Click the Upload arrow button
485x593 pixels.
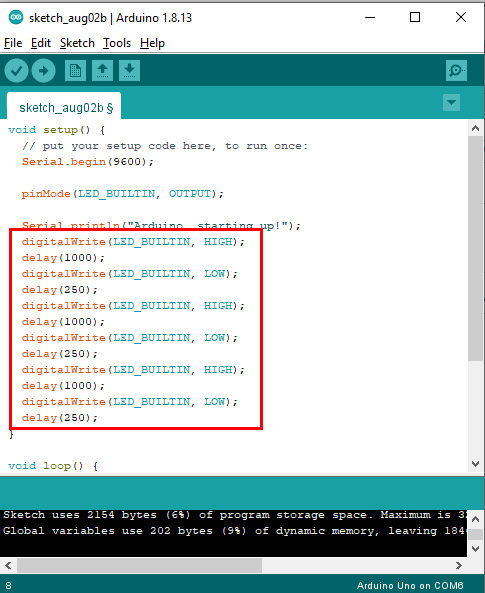44,71
